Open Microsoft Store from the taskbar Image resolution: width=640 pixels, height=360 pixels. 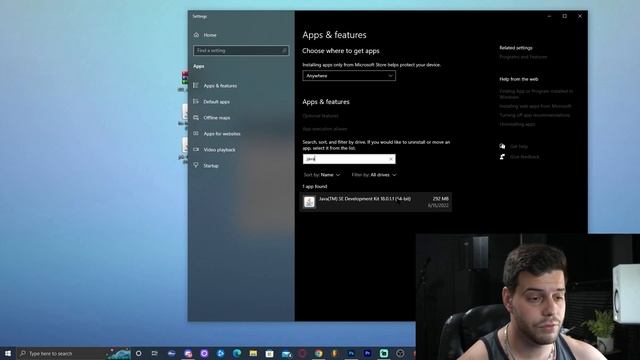(x=269, y=353)
